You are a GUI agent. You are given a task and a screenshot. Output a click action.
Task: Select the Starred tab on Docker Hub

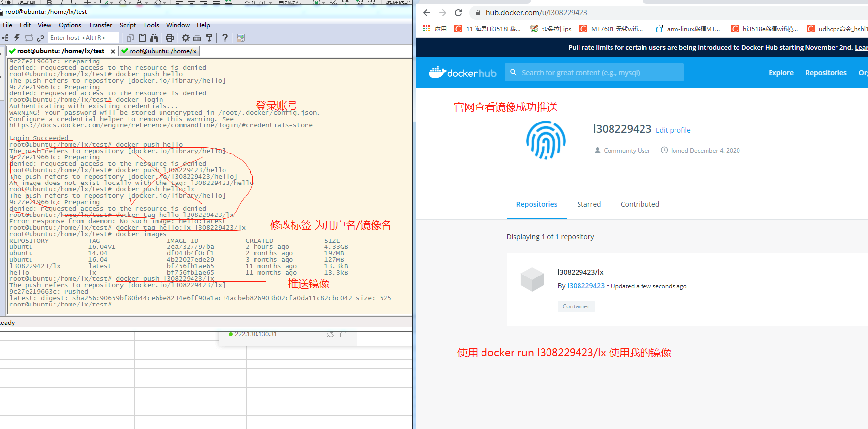589,204
